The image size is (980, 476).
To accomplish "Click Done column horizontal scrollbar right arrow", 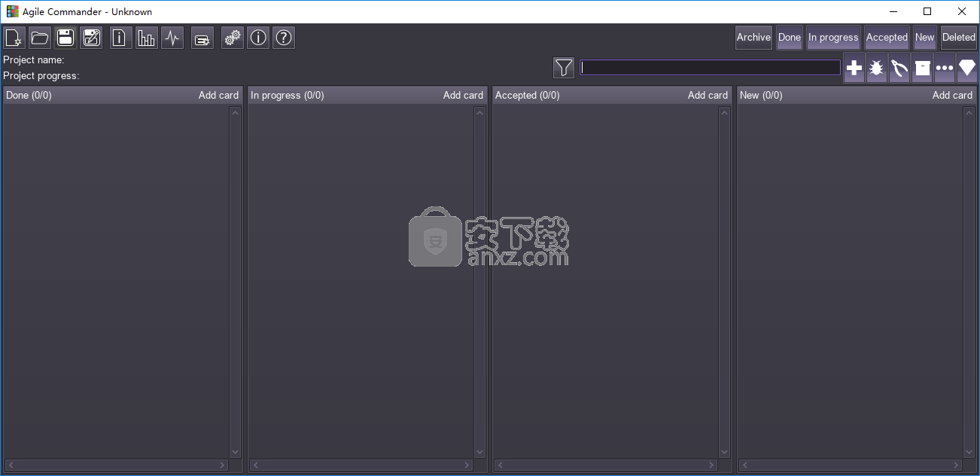I will tap(223, 465).
